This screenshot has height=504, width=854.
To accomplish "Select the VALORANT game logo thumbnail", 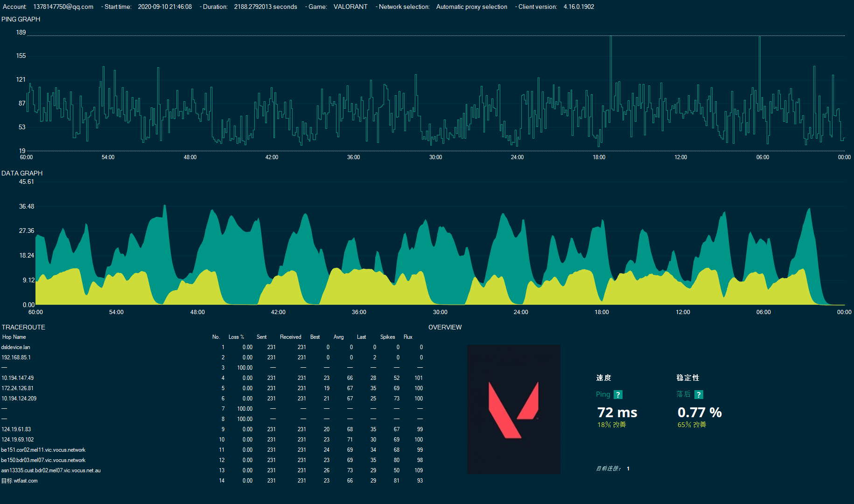I will click(x=514, y=409).
